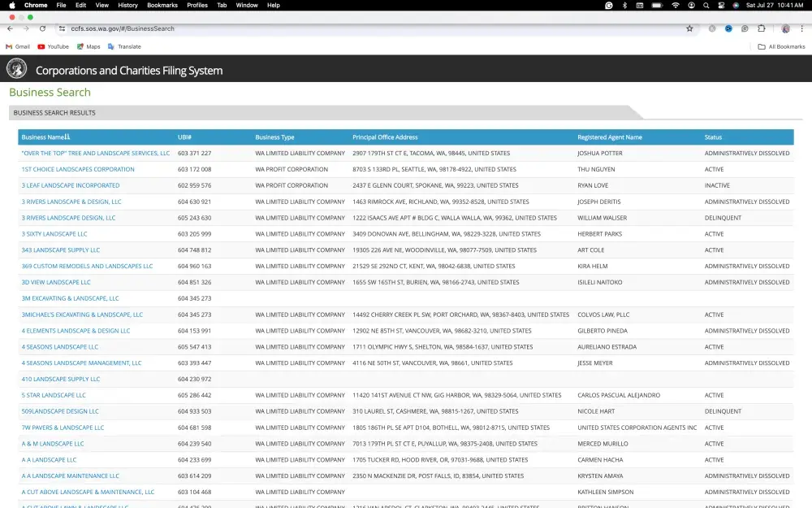812x508 pixels.
Task: Expand the All Bookmarks folder
Action: coord(782,46)
